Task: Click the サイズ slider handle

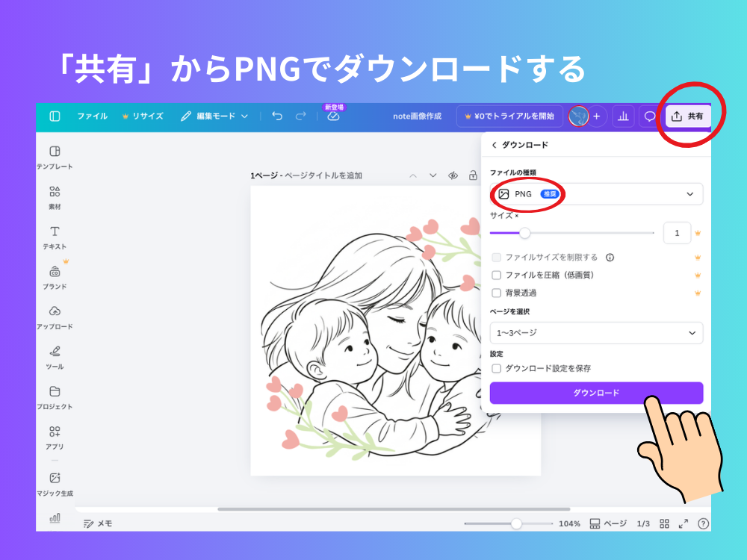Action: (525, 233)
